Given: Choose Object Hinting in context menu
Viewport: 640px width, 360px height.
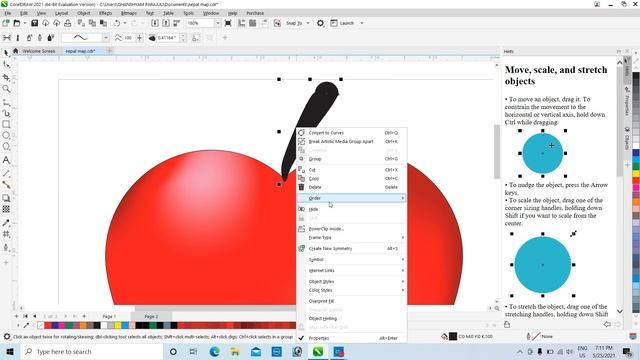Looking at the screenshot, I should tap(351, 319).
